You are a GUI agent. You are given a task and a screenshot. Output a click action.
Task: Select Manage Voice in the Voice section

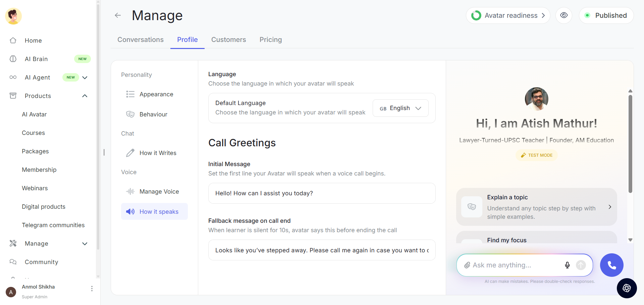point(159,192)
